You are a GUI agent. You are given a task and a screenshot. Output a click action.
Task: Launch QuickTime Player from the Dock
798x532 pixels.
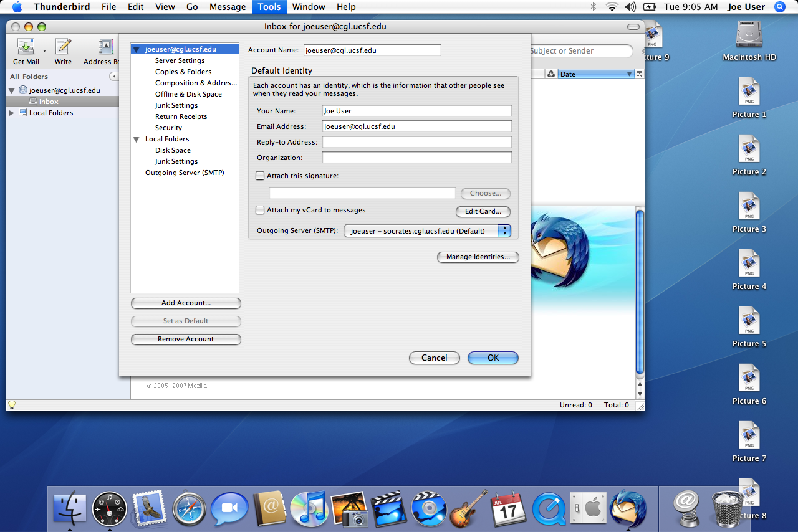(549, 509)
